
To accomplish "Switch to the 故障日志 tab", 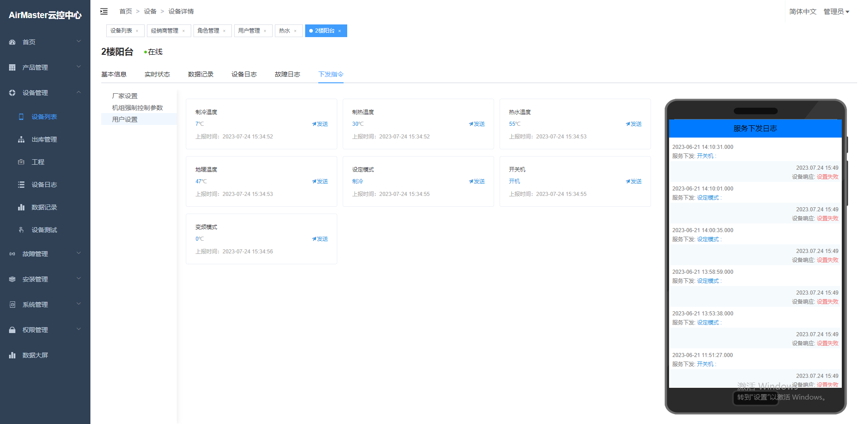I will (288, 74).
